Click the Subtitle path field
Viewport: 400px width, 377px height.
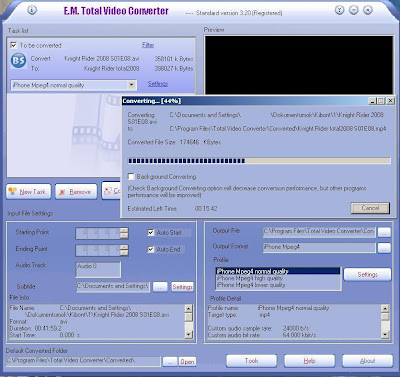(113, 286)
